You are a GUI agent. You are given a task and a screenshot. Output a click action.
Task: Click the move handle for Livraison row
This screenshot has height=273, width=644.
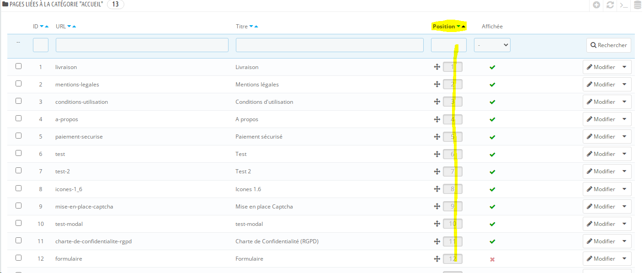[x=436, y=67]
